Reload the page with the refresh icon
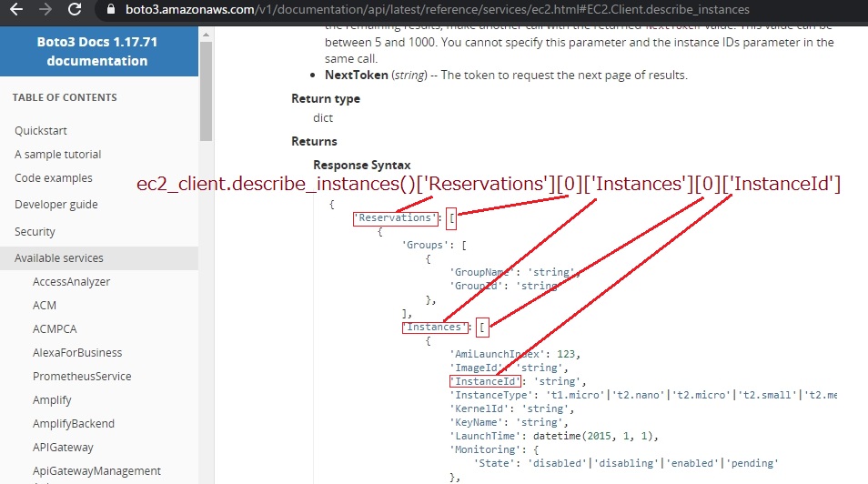The height and width of the screenshot is (484, 868). click(x=75, y=9)
